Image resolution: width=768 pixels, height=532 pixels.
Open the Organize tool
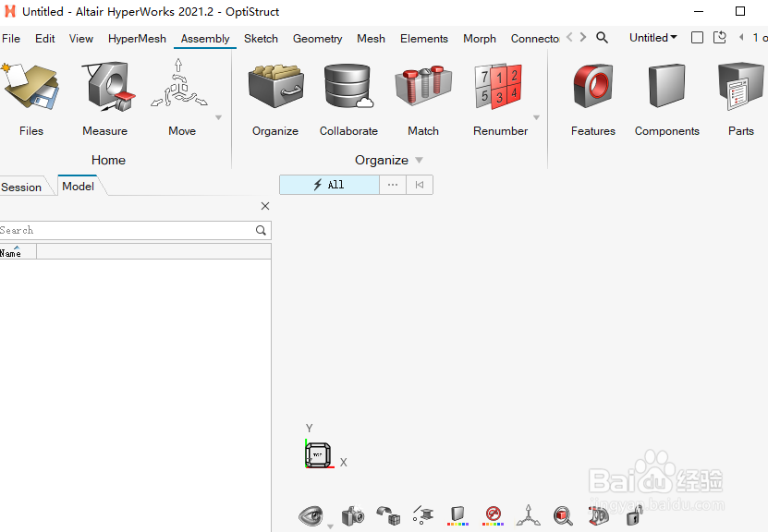(x=275, y=97)
